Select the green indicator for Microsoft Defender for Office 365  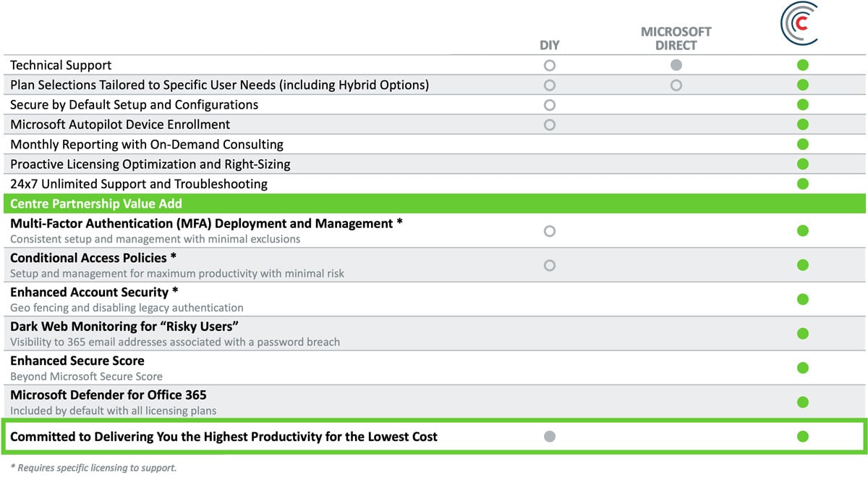(x=803, y=402)
